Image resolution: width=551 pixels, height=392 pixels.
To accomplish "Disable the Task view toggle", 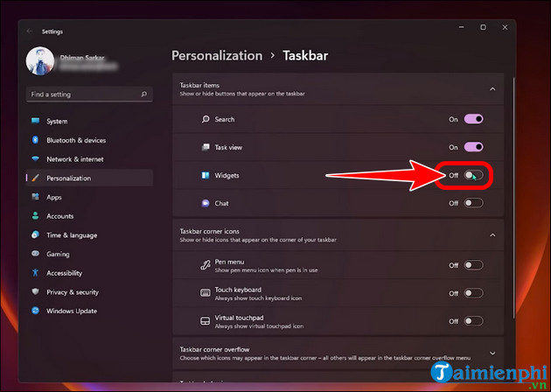I will [x=473, y=147].
